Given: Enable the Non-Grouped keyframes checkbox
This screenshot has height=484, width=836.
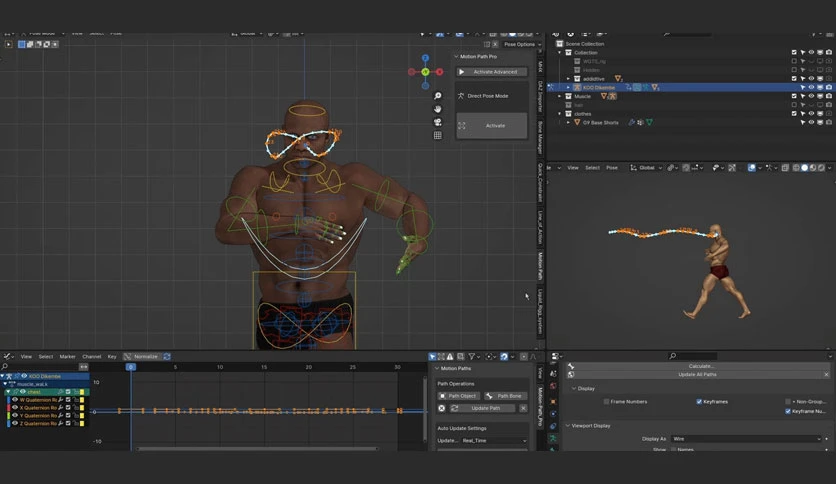Looking at the screenshot, I should [x=787, y=401].
